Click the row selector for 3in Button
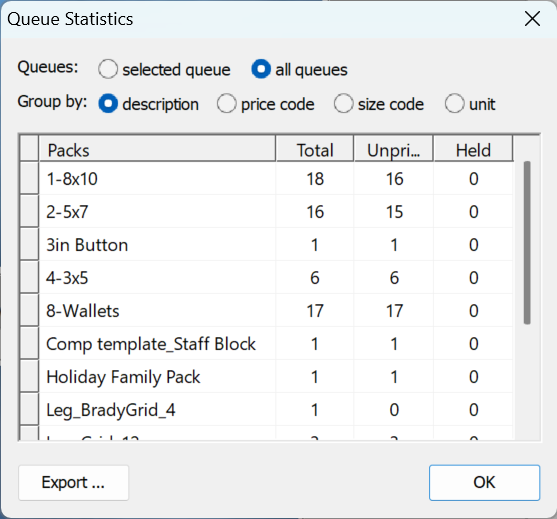Image resolution: width=557 pixels, height=519 pixels. click(x=29, y=244)
